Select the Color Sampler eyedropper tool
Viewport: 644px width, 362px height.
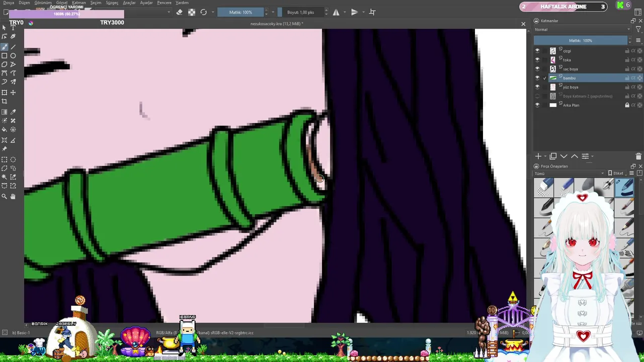[x=13, y=112]
